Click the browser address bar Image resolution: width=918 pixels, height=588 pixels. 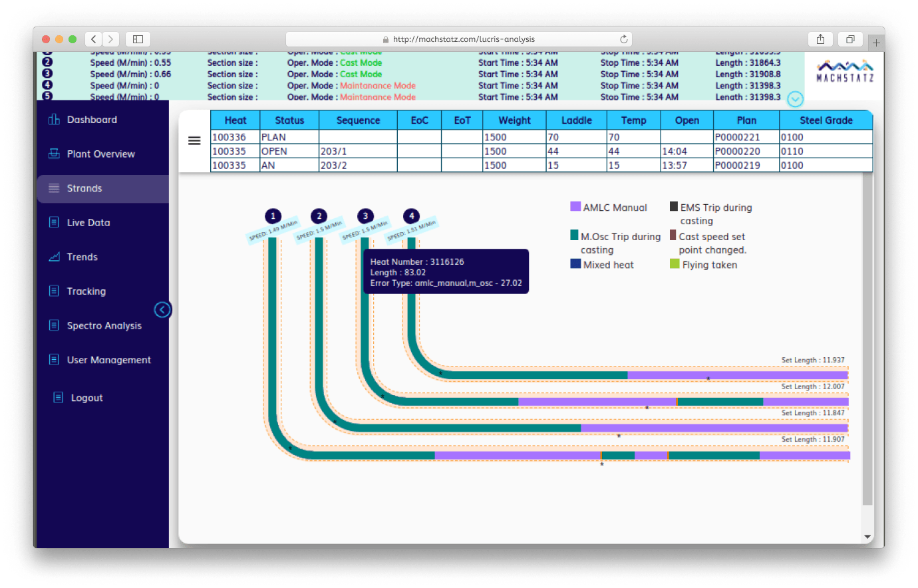(459, 39)
